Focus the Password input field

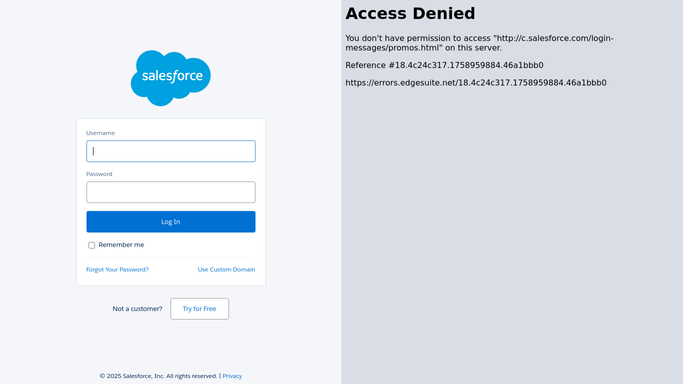point(171,192)
